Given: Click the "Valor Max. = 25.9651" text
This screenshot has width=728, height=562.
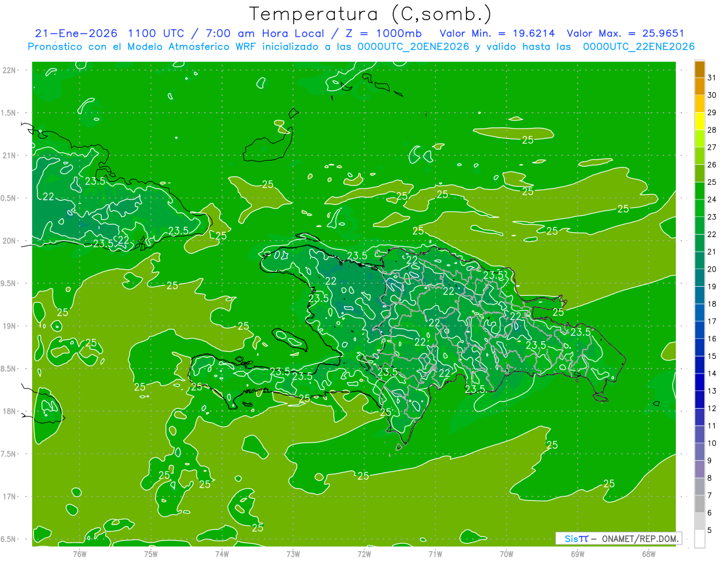Looking at the screenshot, I should pyautogui.click(x=625, y=33).
